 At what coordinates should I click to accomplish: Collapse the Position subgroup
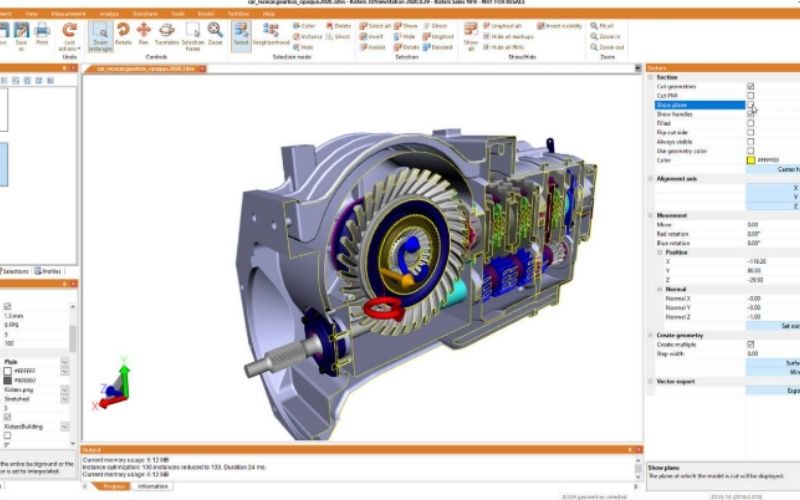click(x=660, y=252)
